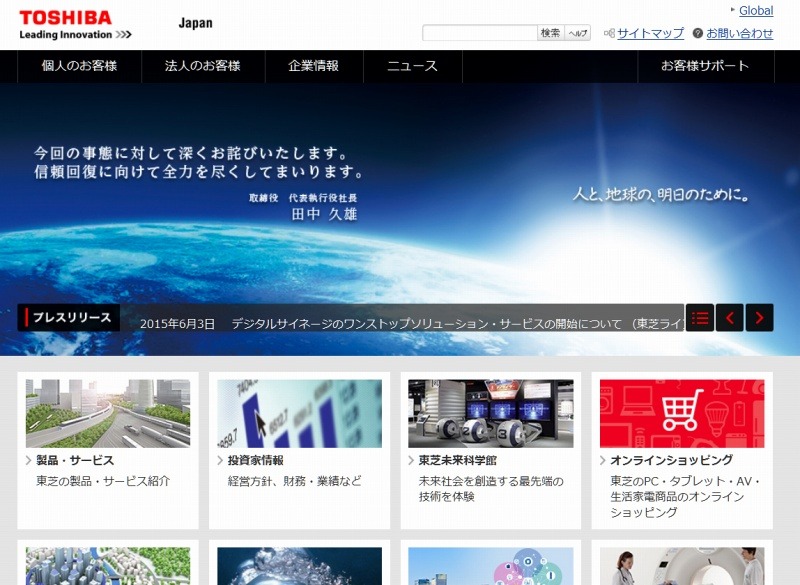Follow the サイトマップ link
This screenshot has width=800, height=585.
point(651,34)
